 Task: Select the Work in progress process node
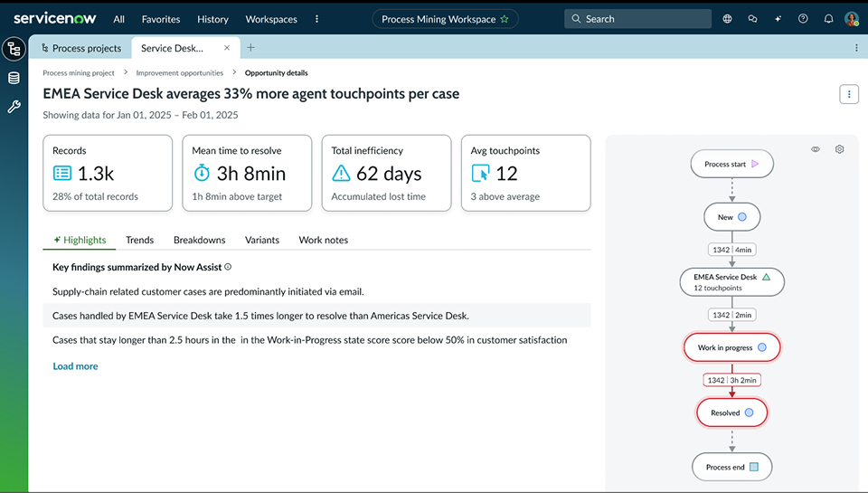coord(732,347)
